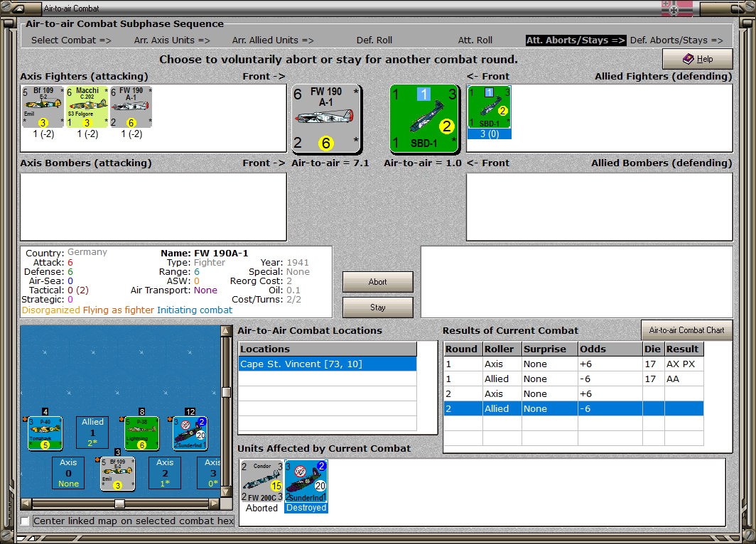
Task: Click the Axis 2 1* marker on map
Action: (165, 473)
